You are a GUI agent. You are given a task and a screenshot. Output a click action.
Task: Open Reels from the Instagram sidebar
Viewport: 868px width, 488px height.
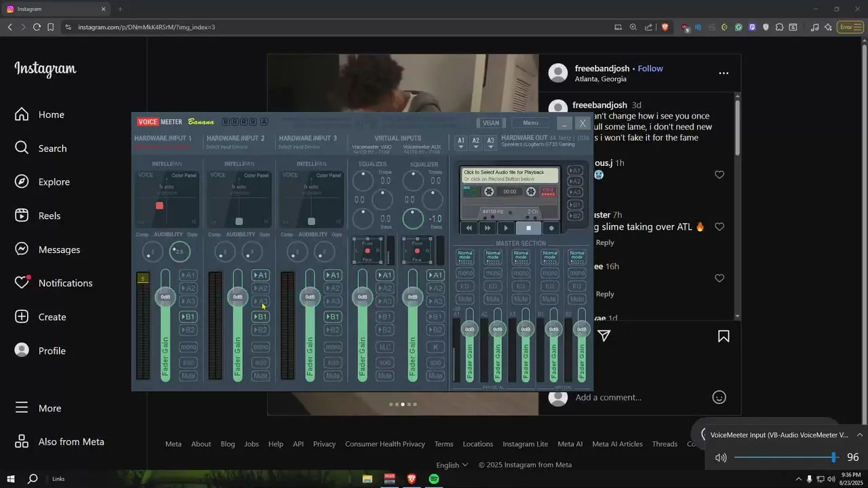click(x=38, y=216)
